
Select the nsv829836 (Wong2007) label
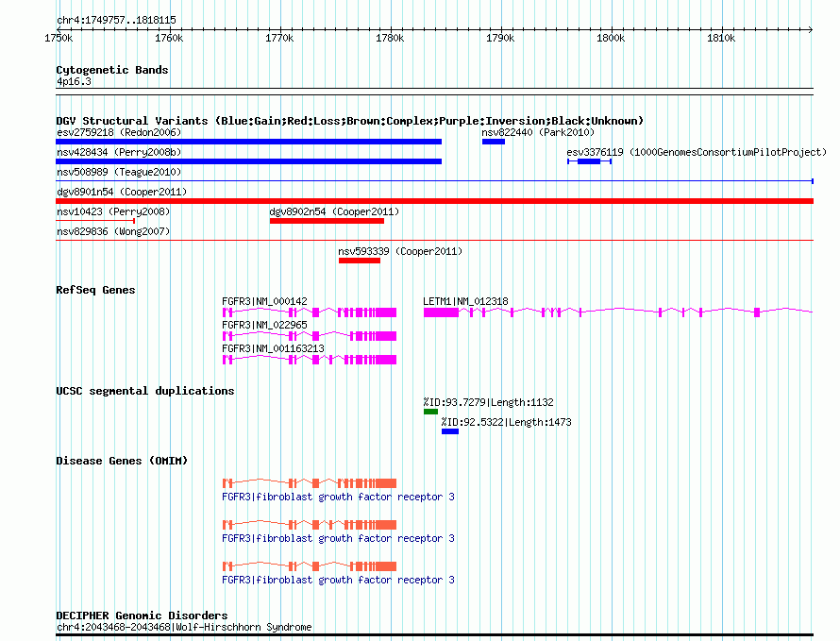click(x=113, y=231)
